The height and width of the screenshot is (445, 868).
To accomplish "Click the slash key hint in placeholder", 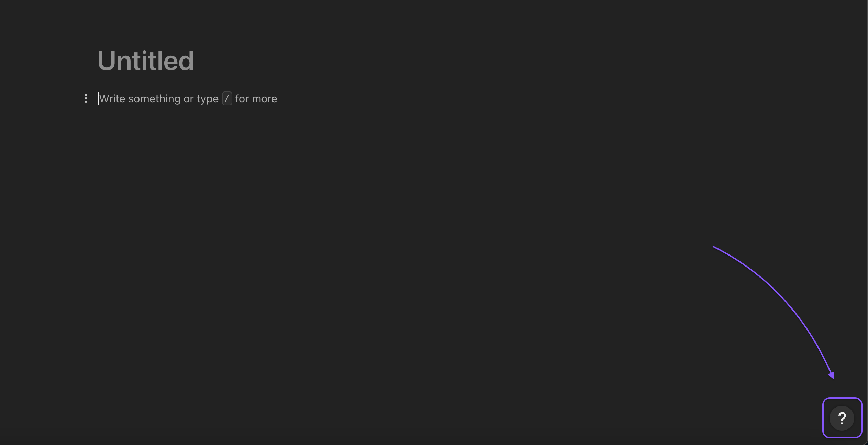I will pos(227,99).
